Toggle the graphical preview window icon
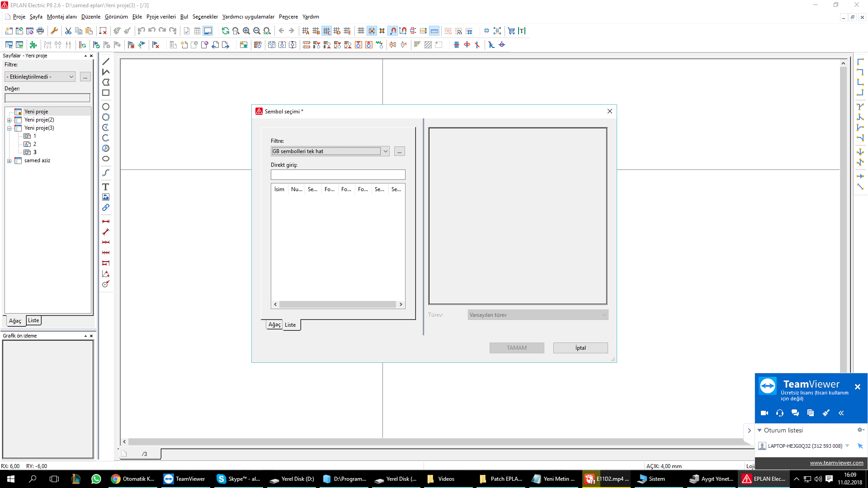 pos(208,31)
